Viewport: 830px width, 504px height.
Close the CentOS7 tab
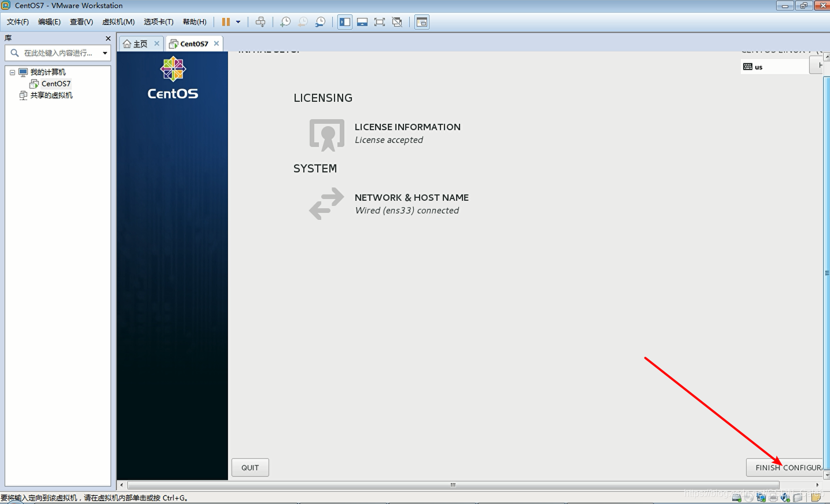click(216, 43)
